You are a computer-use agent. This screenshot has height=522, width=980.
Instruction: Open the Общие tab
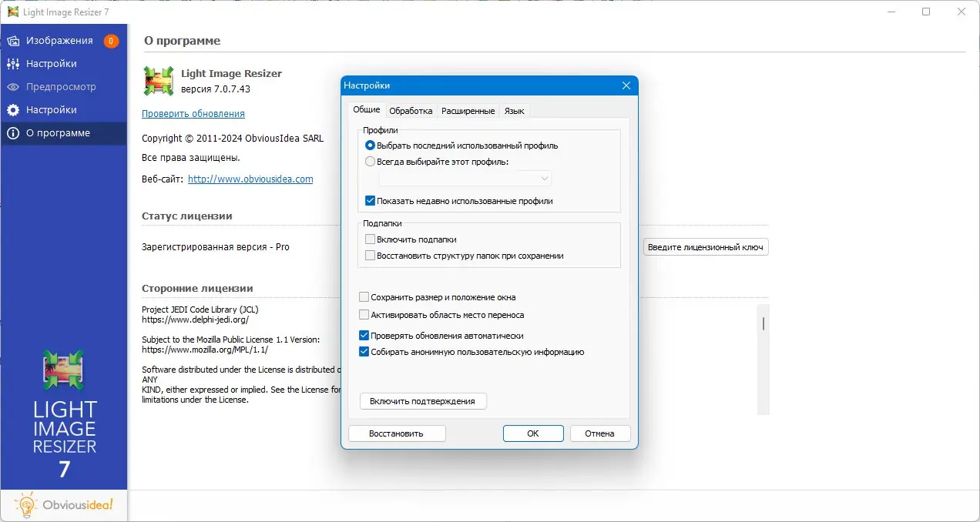pos(366,110)
